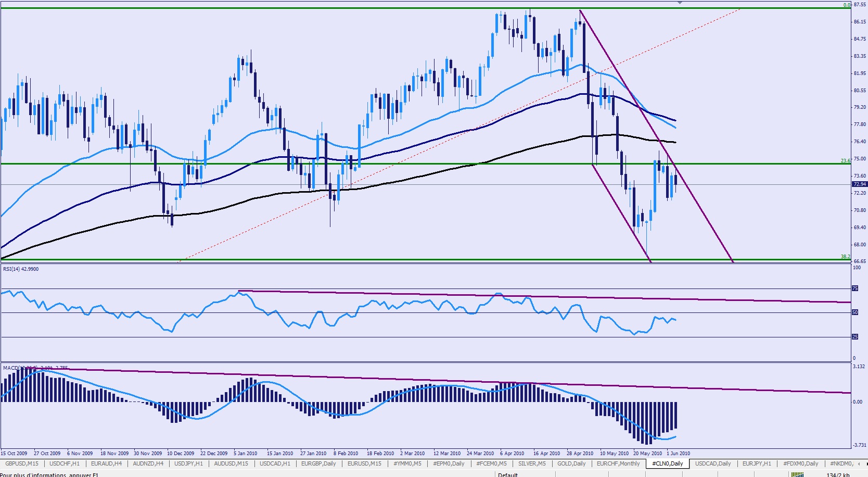868x477 pixels.
Task: Click the 80.55 price scale value
Action: coord(860,91)
